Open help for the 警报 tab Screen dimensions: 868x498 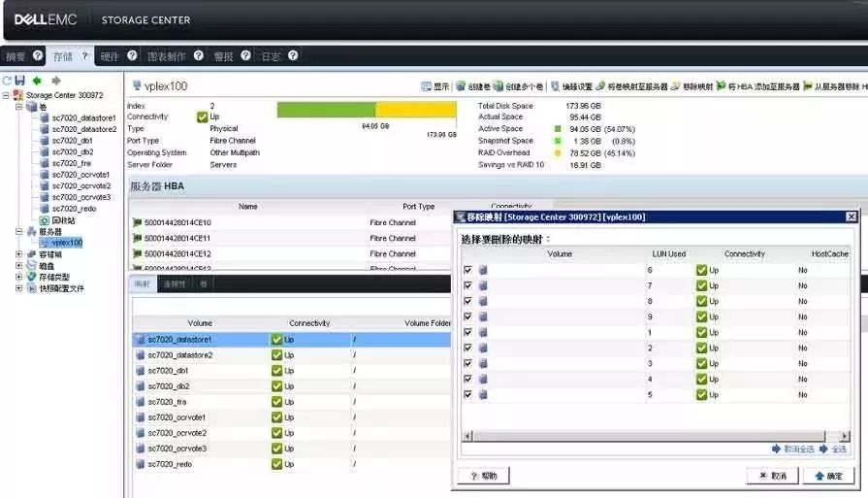(245, 55)
